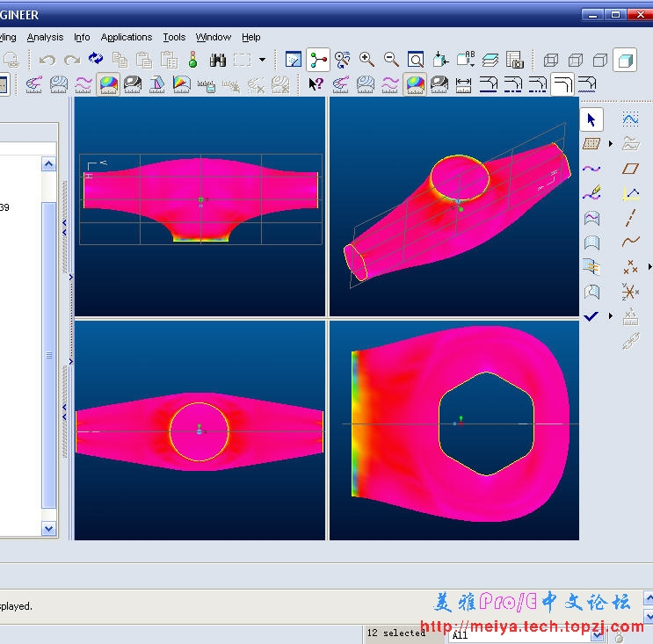Click the Zoom Out magnifier icon
Viewport: 653px width, 644px height.
click(391, 60)
